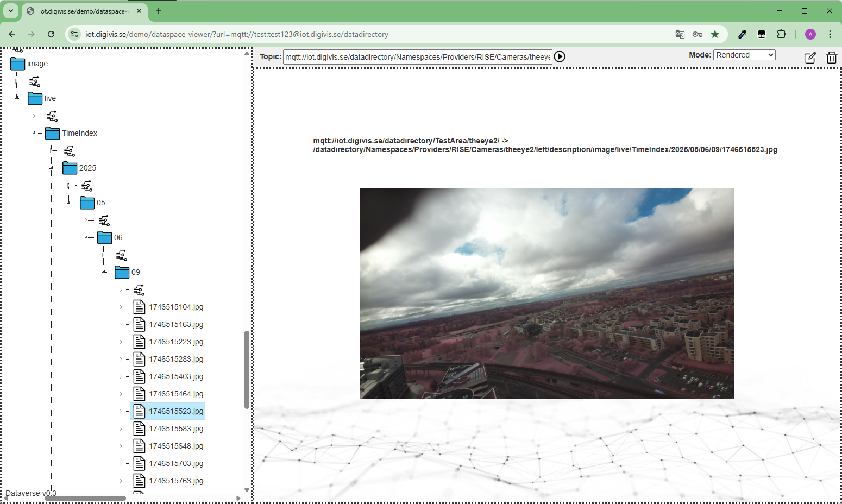The height and width of the screenshot is (504, 842).
Task: Click the rendered aerial camera image
Action: click(x=547, y=293)
